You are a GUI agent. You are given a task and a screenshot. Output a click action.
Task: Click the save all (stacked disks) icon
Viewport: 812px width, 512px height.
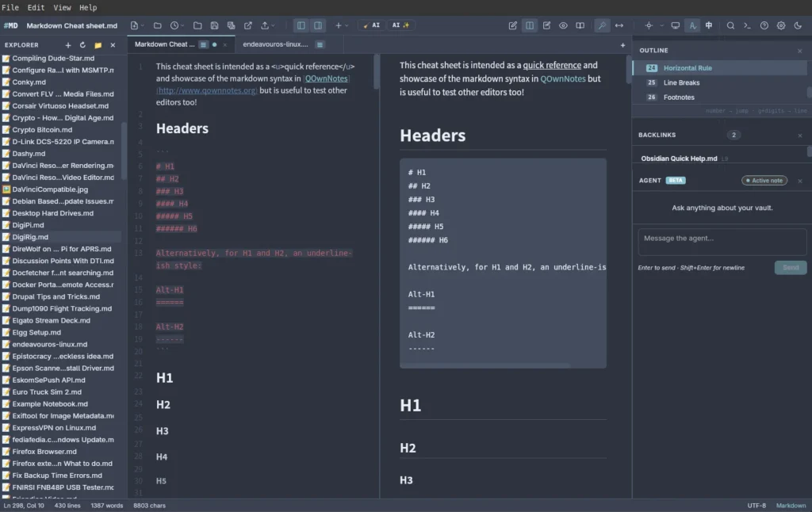(x=231, y=25)
